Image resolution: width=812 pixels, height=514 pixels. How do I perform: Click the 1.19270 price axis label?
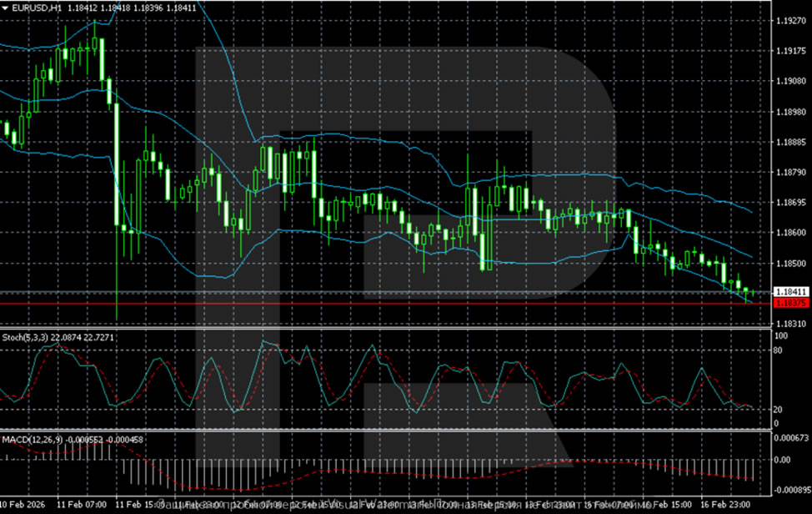pyautogui.click(x=788, y=20)
